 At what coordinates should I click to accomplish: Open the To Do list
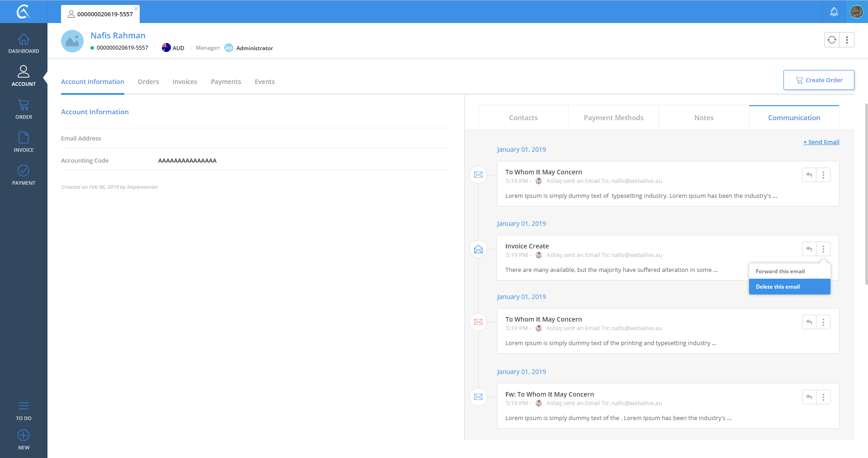(x=24, y=411)
